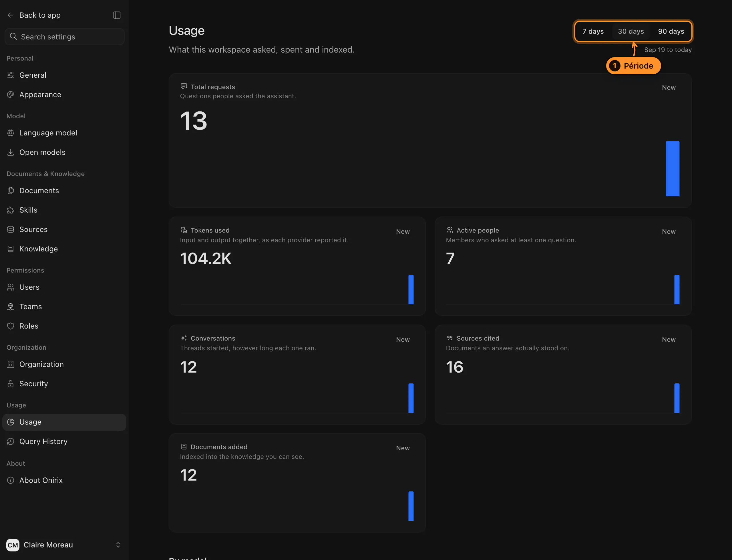Screen dimensions: 732x560
Task: Click the Query History clock icon
Action: (x=11, y=441)
